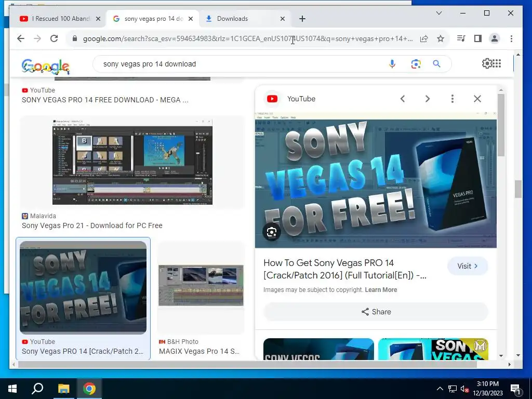
Task: Reload the current page
Action: [54, 38]
